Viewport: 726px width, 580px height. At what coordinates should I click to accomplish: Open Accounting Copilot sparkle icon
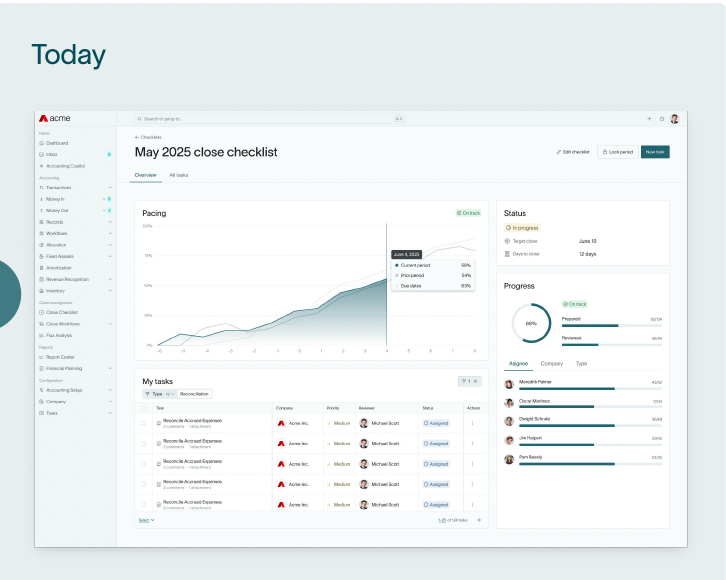point(41,166)
